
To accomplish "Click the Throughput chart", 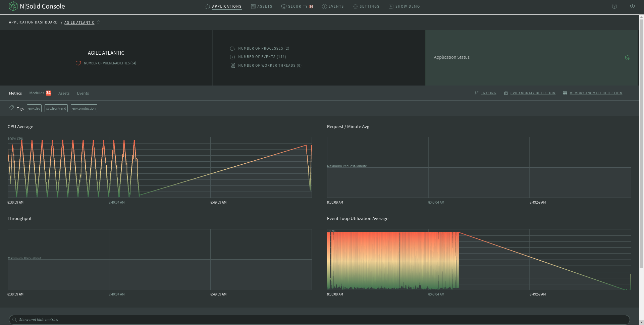I will pyautogui.click(x=160, y=260).
